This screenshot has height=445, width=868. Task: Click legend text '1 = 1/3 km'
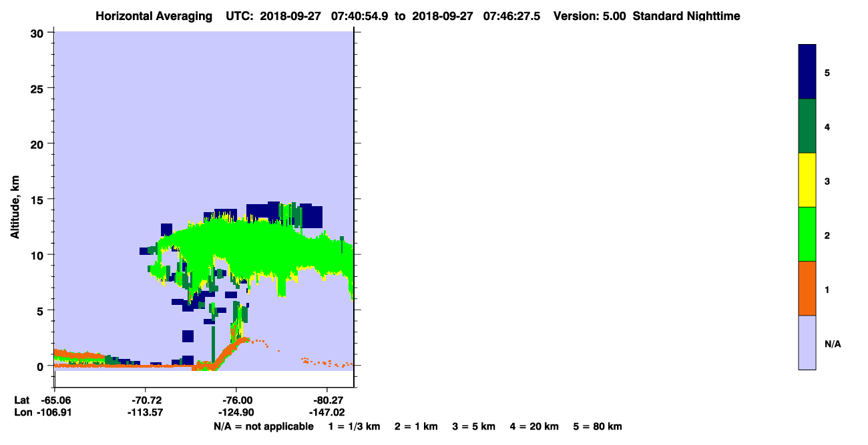coord(355,426)
